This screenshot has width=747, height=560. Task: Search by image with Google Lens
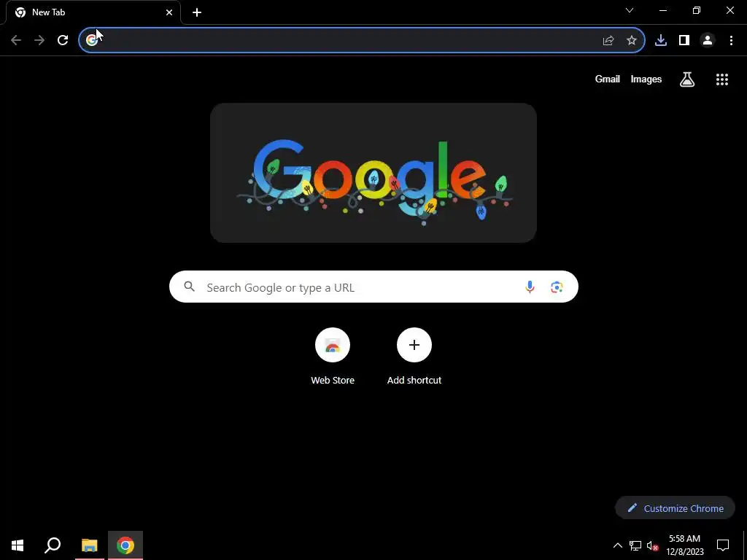(557, 287)
